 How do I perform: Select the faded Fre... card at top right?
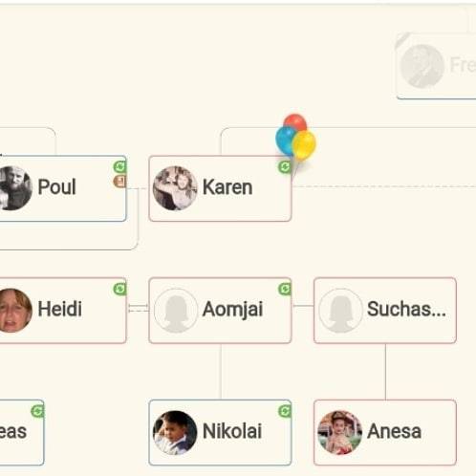pyautogui.click(x=437, y=66)
